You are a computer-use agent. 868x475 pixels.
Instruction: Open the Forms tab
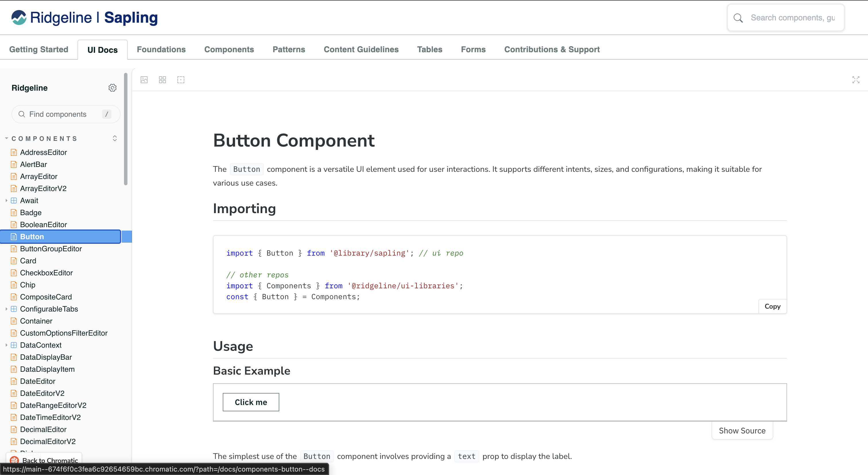473,50
